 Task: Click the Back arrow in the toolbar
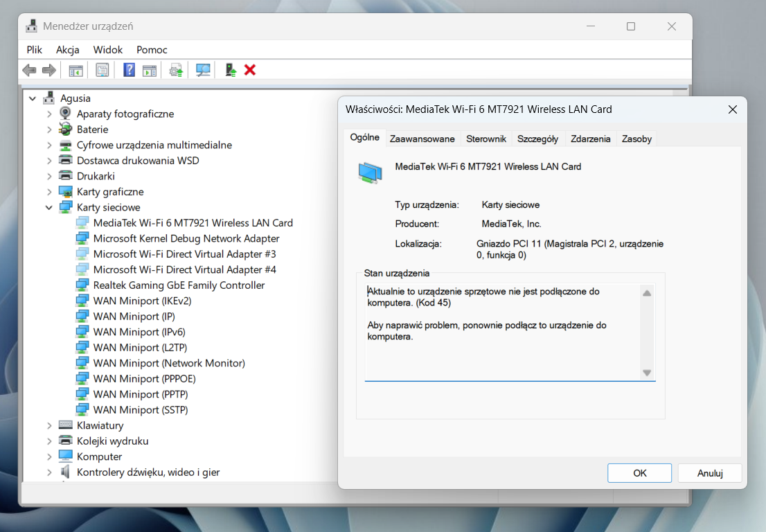coord(29,71)
